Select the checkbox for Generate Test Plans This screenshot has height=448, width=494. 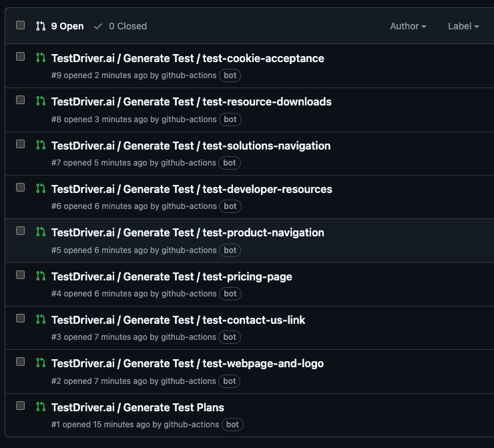tap(21, 406)
